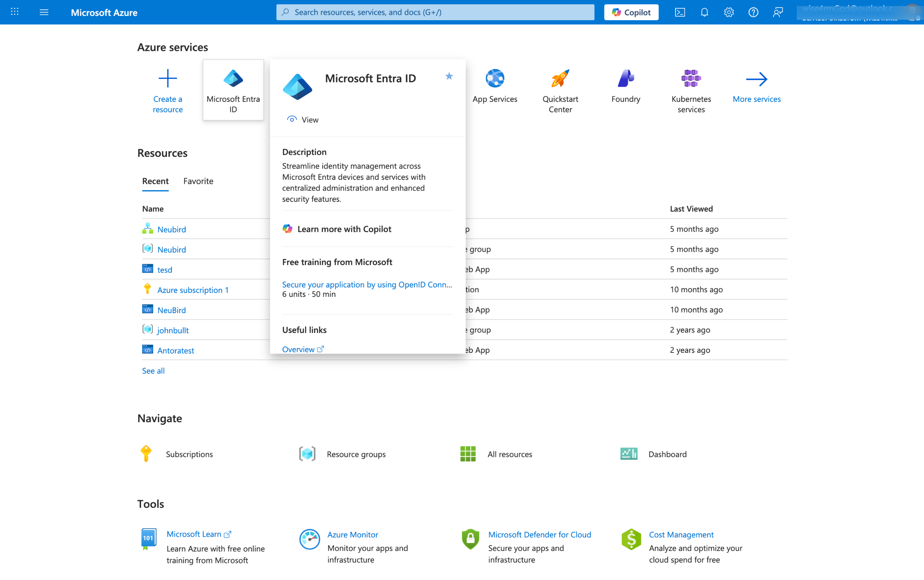Open the feedback icon in the header
Screen dimensions: 924x580
[777, 12]
